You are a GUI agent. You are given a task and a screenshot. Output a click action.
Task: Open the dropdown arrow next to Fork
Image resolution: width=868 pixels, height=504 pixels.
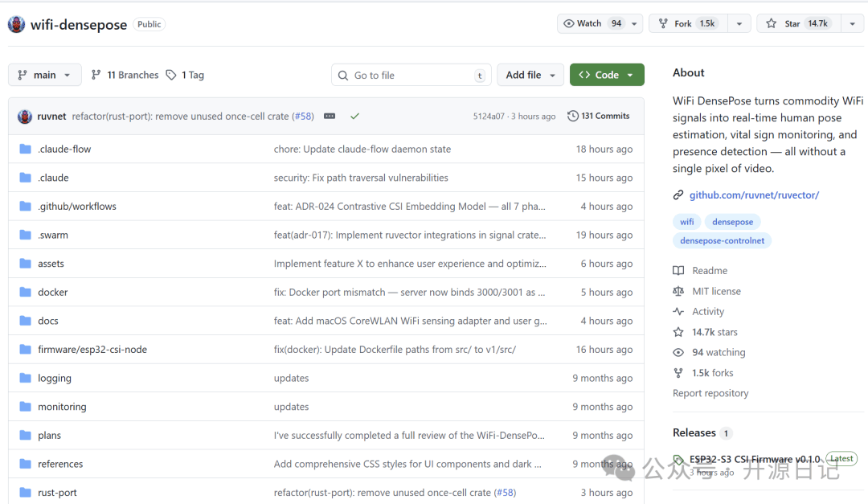(x=739, y=24)
